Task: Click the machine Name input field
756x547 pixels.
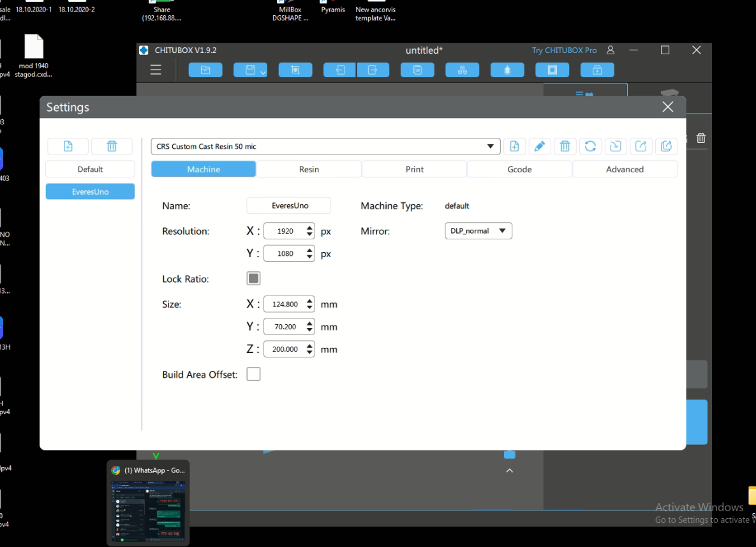Action: click(x=288, y=206)
